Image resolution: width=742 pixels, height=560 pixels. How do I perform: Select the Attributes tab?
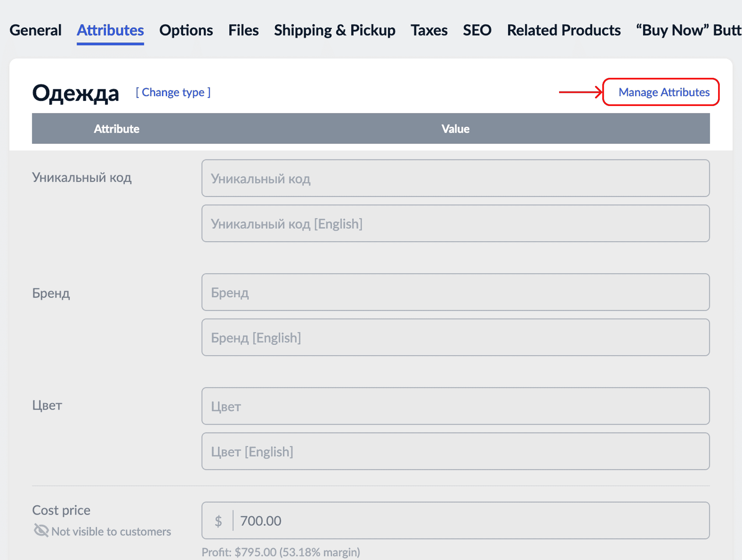click(110, 30)
